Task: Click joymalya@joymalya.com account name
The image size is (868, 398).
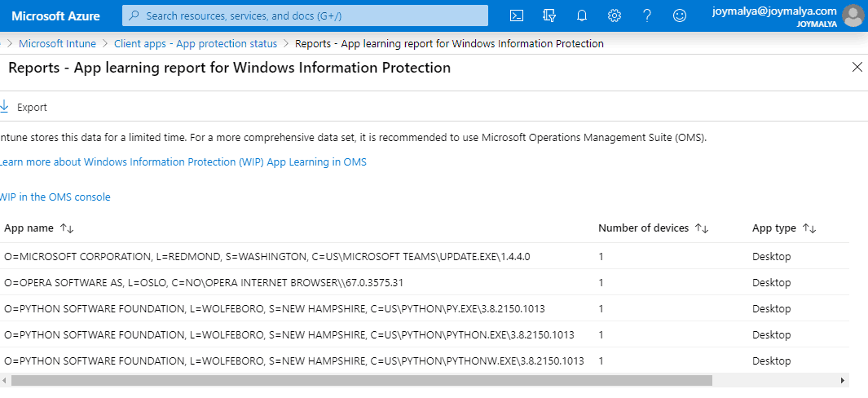Action: click(x=774, y=11)
